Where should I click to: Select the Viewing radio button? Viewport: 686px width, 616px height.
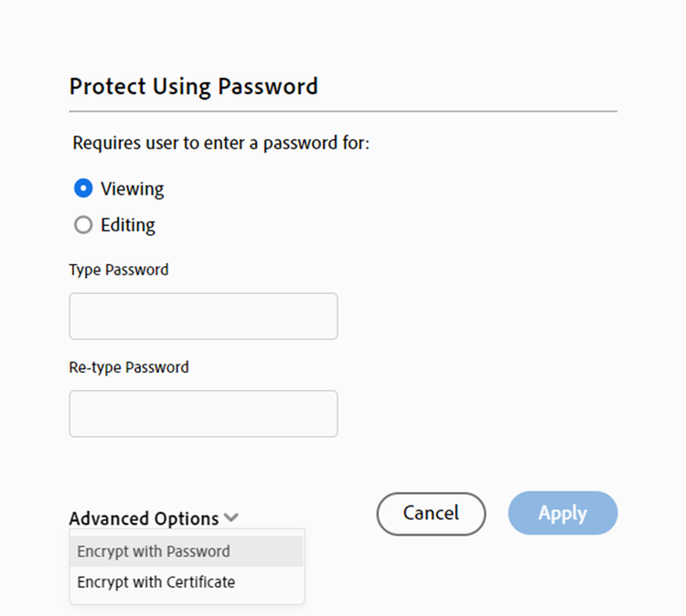(x=83, y=189)
